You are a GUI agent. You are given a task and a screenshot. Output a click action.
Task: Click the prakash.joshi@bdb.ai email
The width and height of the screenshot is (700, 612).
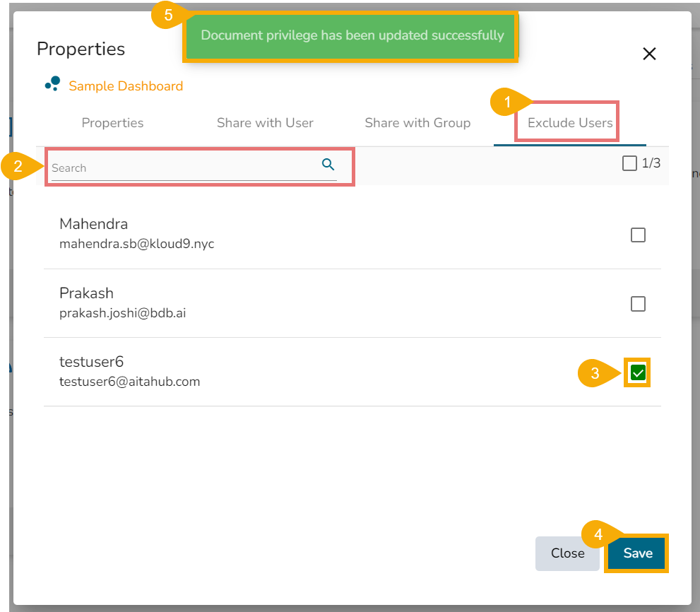pyautogui.click(x=122, y=312)
